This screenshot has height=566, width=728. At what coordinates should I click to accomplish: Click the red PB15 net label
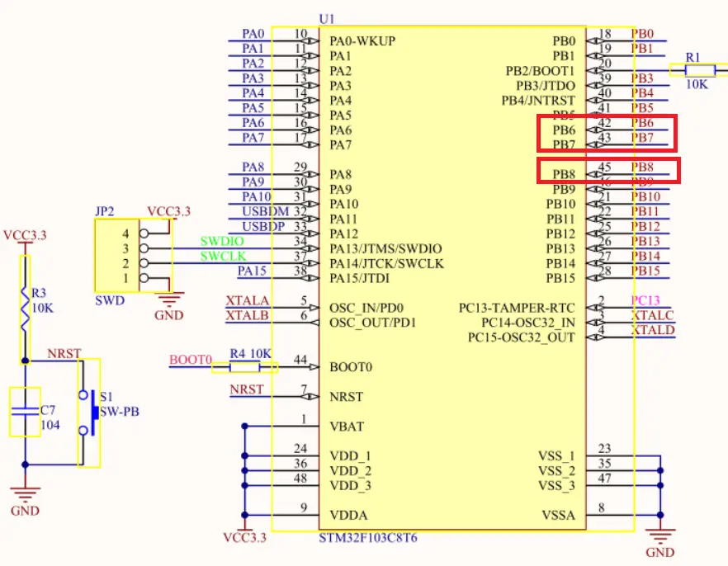645,271
